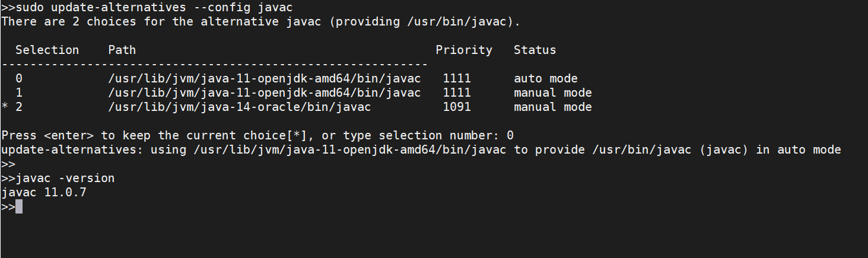Click the typed selection number after 'type selection number:'
Image resolution: width=868 pixels, height=258 pixels.
[x=510, y=136]
